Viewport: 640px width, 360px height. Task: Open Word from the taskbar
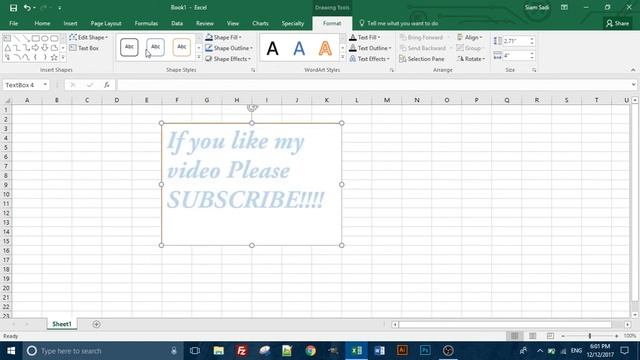click(x=379, y=351)
